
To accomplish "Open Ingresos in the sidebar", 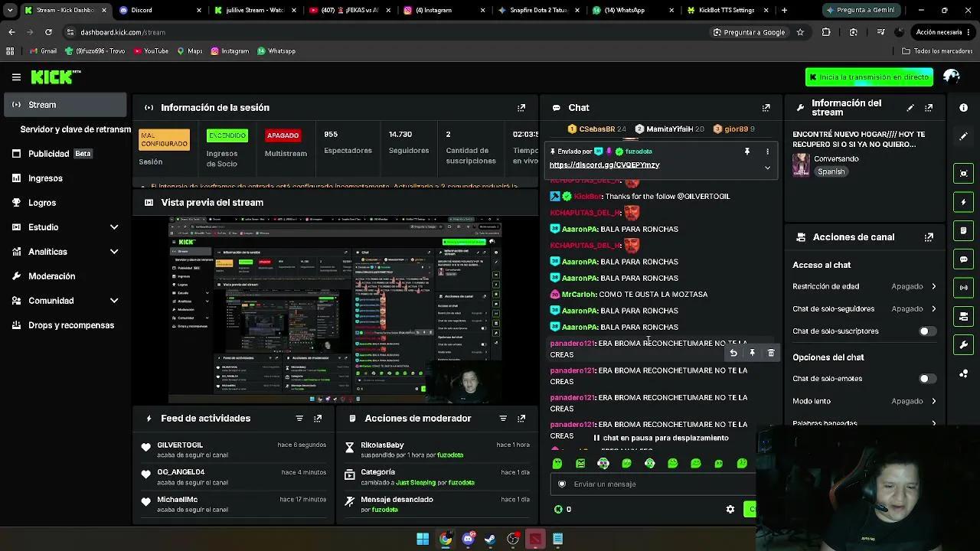I will click(65, 178).
